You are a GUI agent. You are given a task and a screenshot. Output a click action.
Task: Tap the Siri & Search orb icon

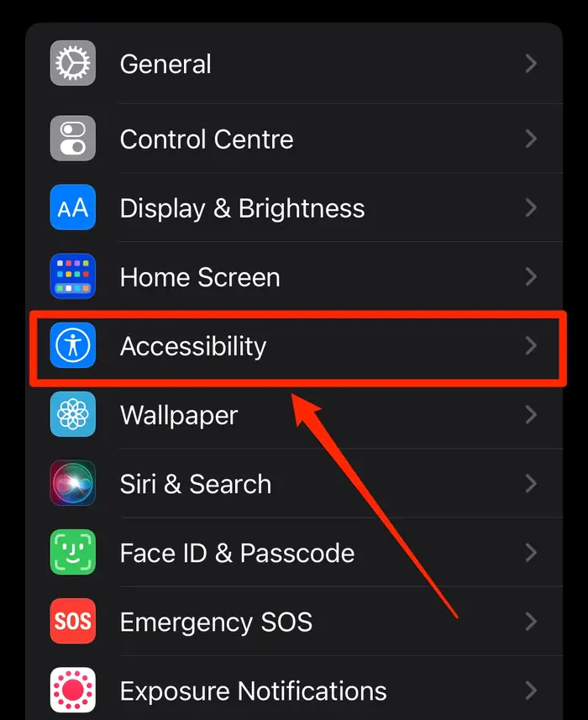tap(73, 483)
